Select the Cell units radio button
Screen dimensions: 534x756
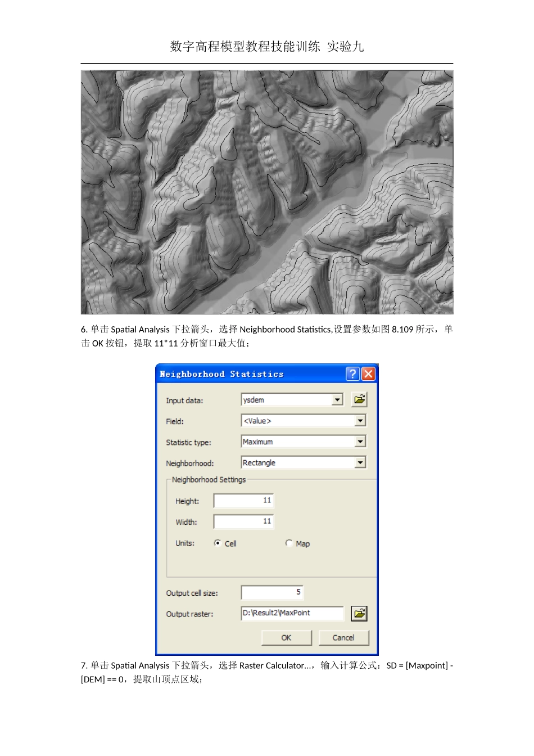click(218, 543)
